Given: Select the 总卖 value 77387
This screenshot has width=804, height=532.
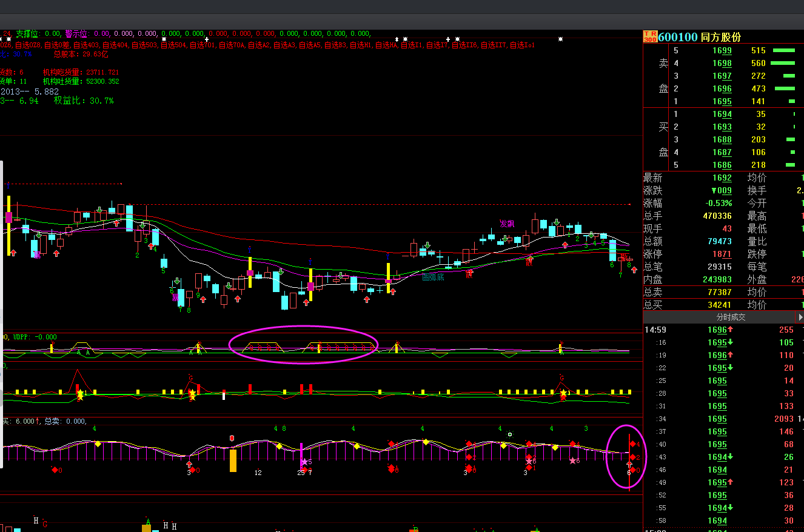Looking at the screenshot, I should pyautogui.click(x=719, y=292).
